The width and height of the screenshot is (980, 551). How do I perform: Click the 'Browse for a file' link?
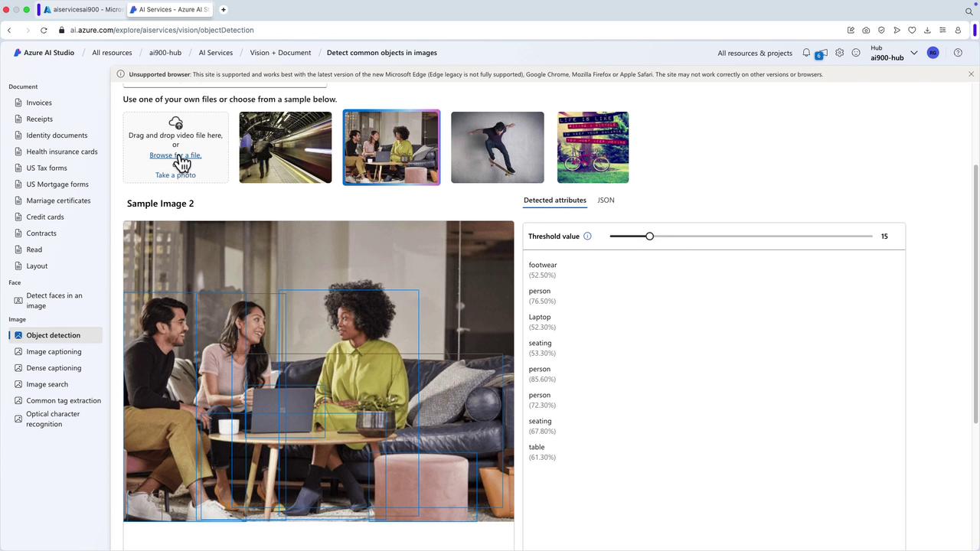tap(175, 155)
